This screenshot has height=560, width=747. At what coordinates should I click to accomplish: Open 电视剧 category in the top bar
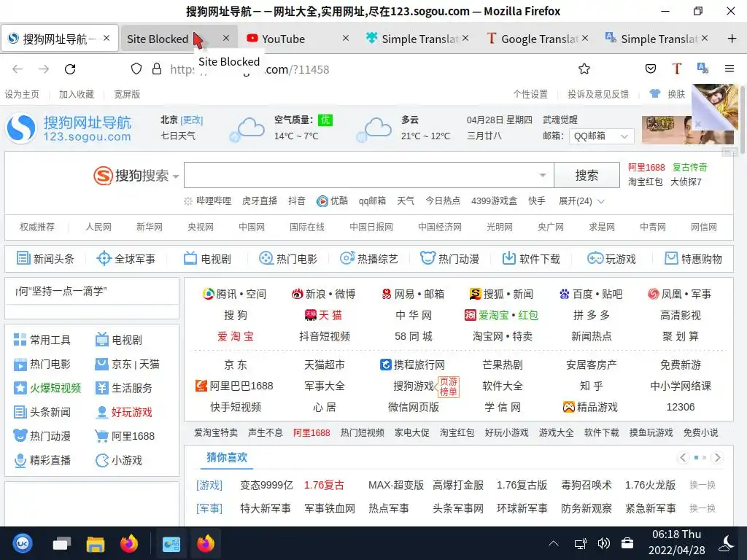207,259
